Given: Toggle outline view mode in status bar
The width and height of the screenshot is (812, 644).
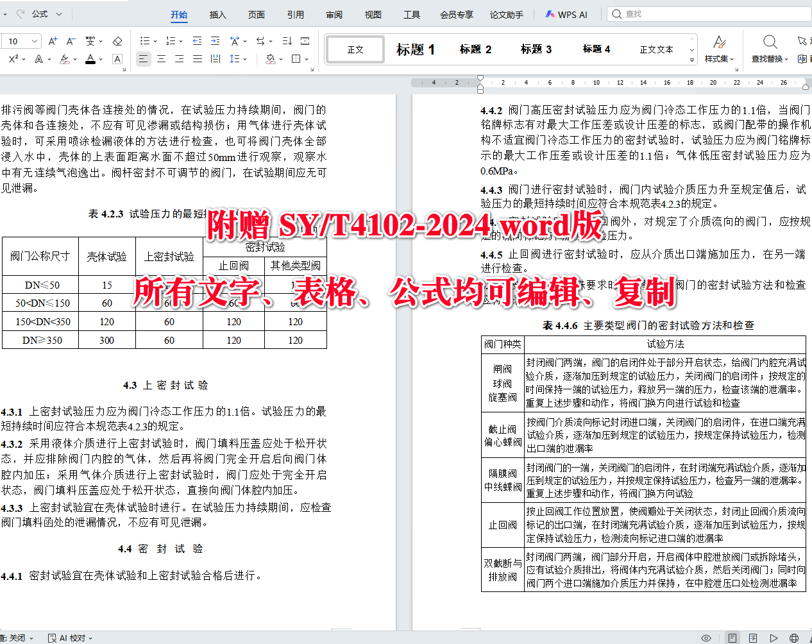Looking at the screenshot, I should (753, 638).
